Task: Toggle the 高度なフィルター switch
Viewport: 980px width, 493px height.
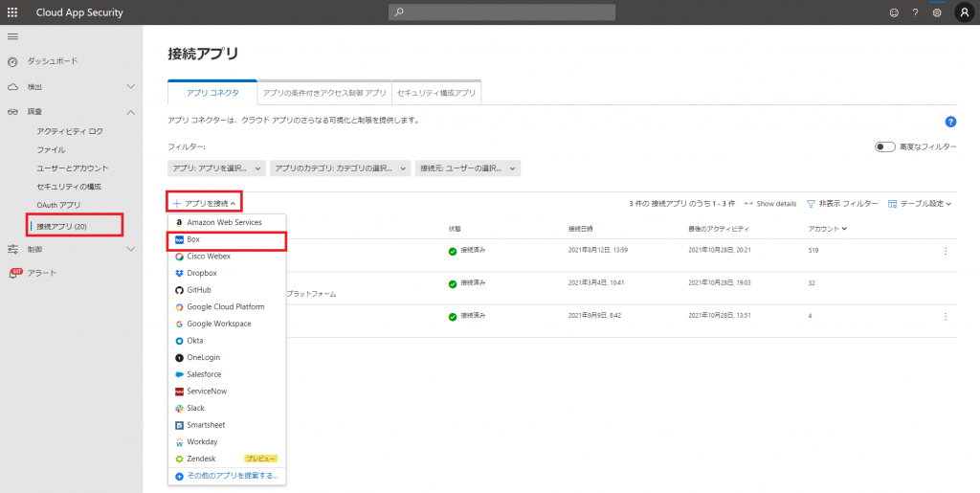Action: pos(884,146)
